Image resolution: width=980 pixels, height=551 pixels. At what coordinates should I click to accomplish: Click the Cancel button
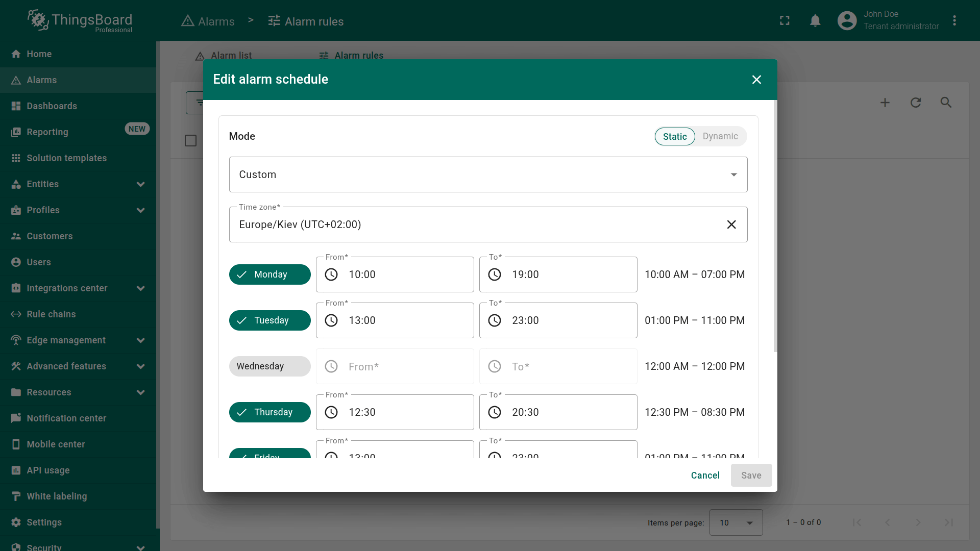coord(705,475)
